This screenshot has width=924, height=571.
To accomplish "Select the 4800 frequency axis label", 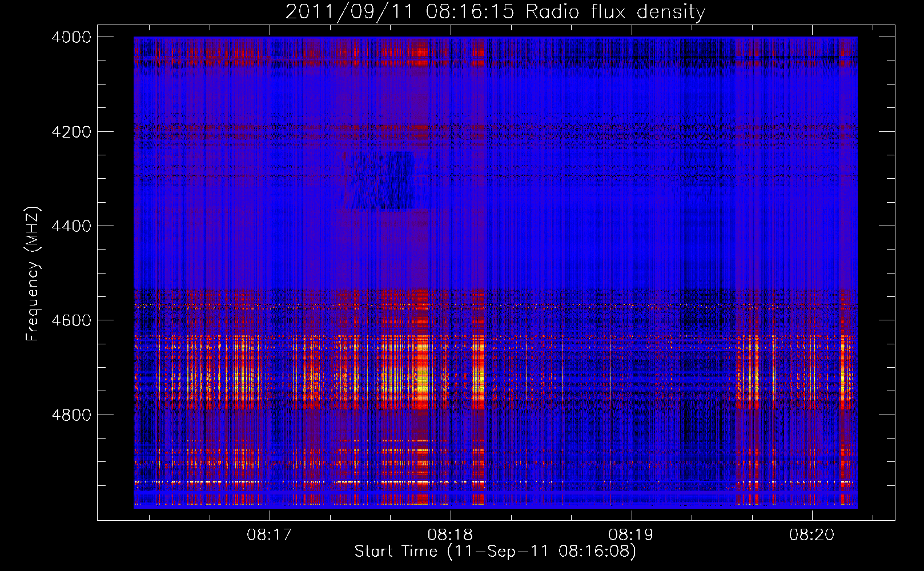I will point(71,415).
